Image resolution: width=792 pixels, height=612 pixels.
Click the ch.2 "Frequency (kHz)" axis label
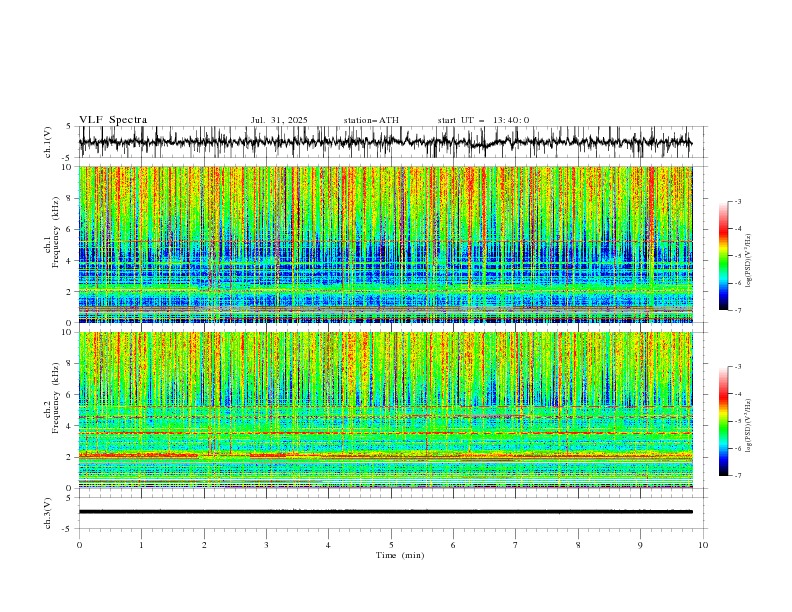click(56, 398)
